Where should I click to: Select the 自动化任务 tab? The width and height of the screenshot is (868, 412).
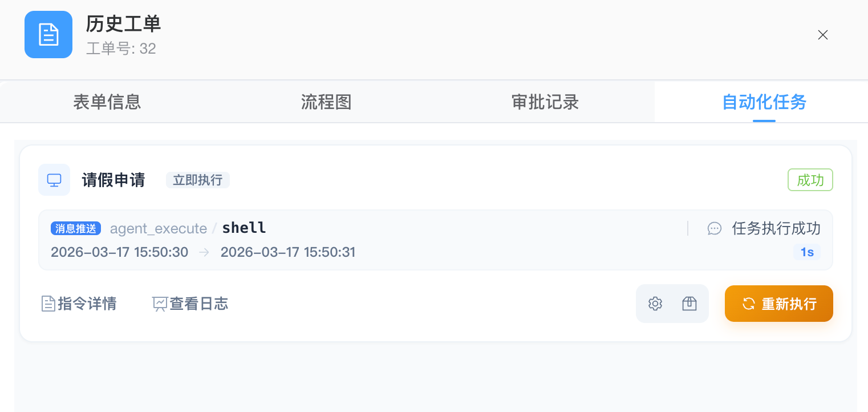pos(764,102)
